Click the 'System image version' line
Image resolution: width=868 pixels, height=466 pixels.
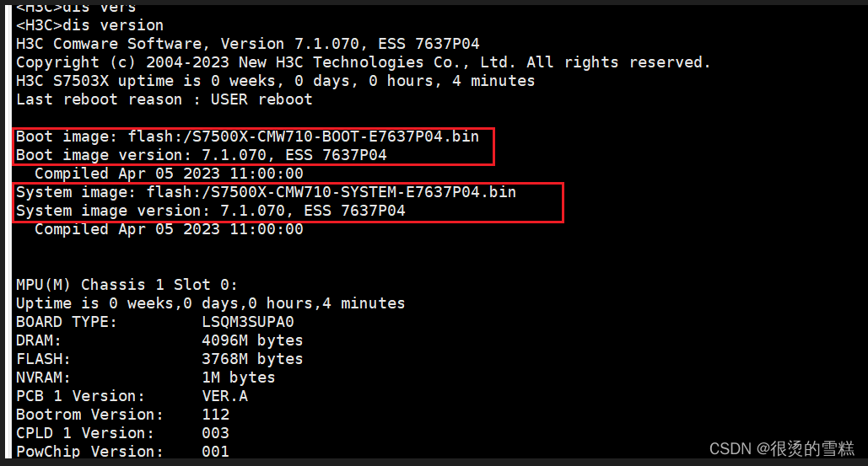click(x=210, y=212)
